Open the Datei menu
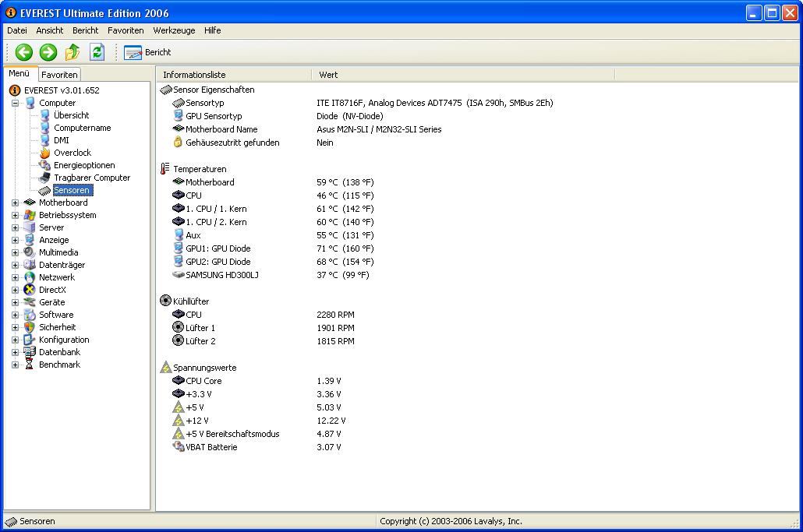This screenshot has height=532, width=803. point(17,30)
